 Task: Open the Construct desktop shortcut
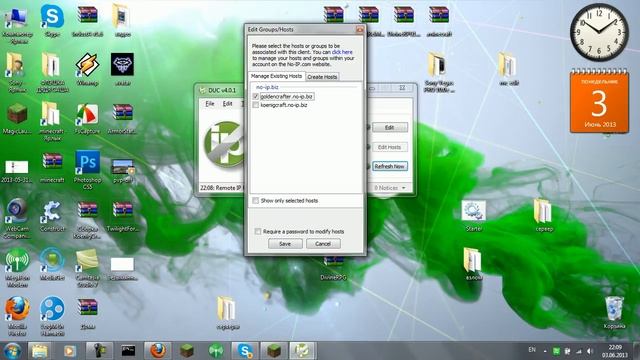click(x=52, y=216)
